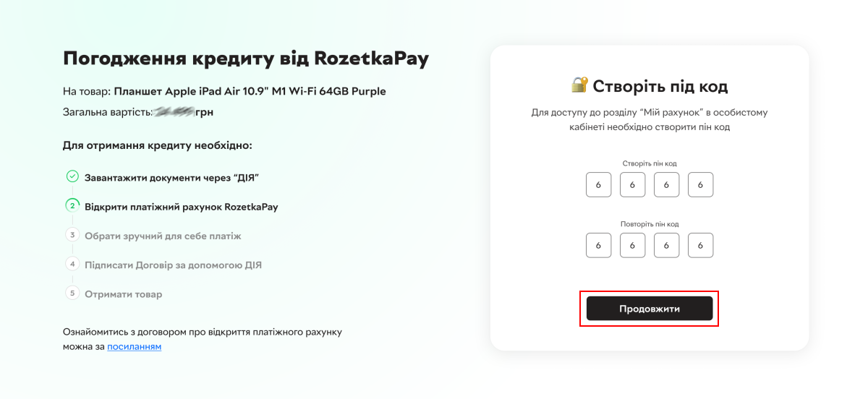Click the step 3 circle icon

(72, 235)
